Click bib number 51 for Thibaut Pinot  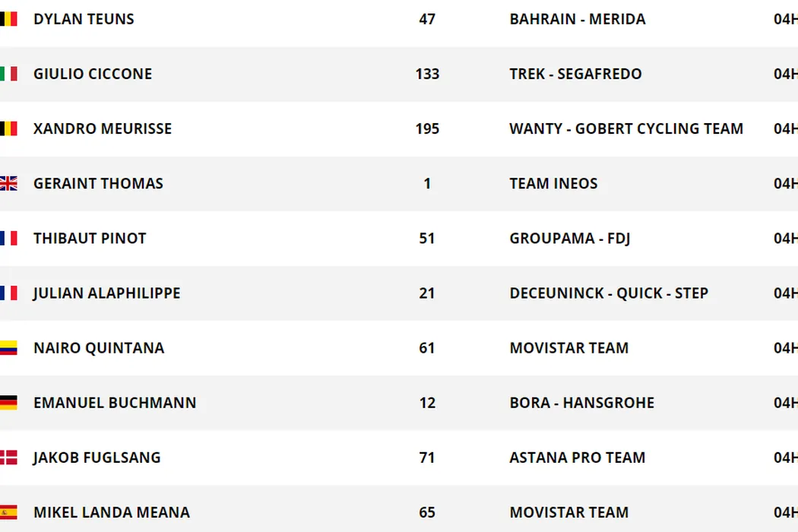coord(427,238)
